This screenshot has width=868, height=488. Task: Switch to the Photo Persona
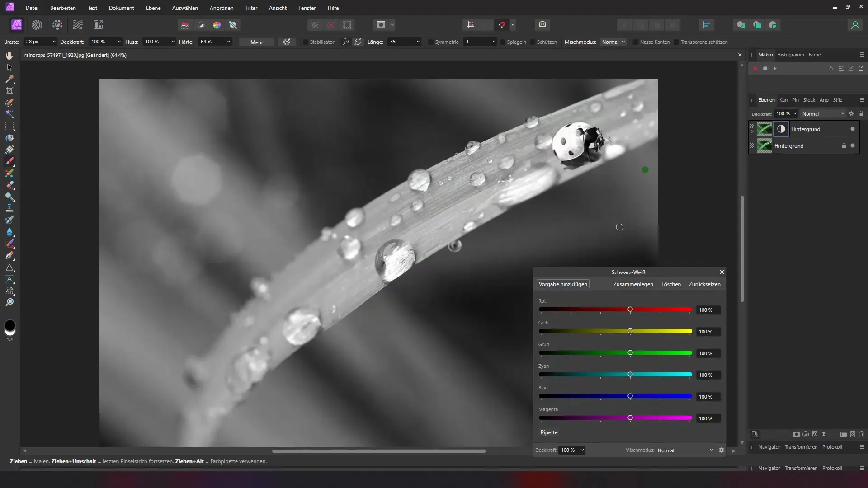pos(17,25)
